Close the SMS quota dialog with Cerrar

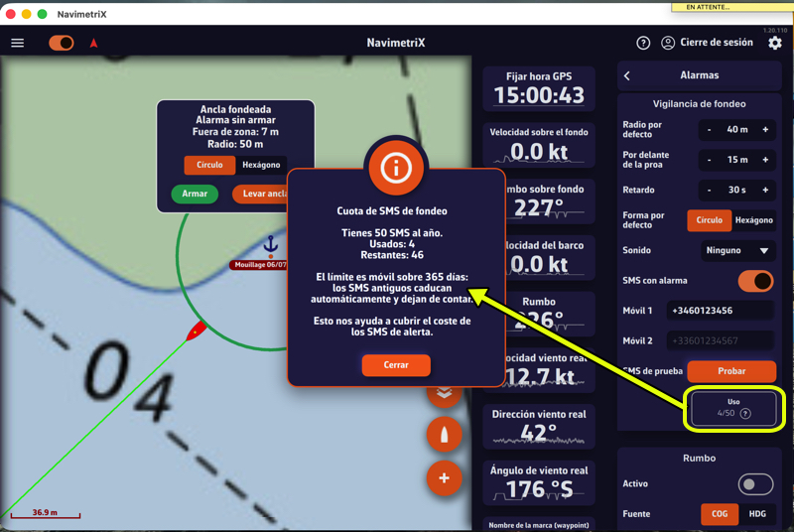[396, 365]
